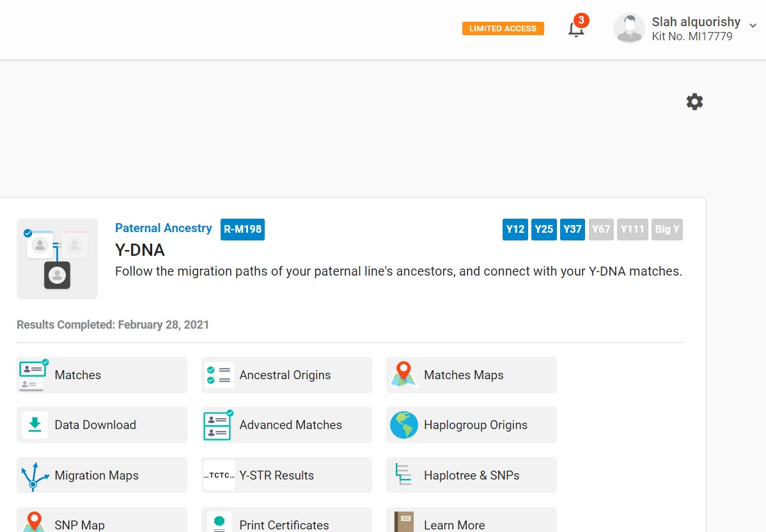Click the R-M198 haplogroup badge
Screen dimensions: 766x532
[242, 229]
